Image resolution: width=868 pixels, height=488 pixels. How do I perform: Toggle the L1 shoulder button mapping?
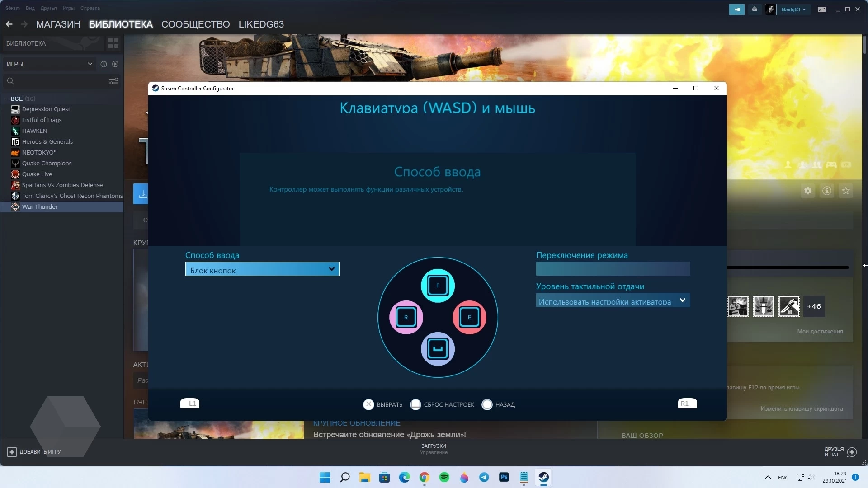191,404
